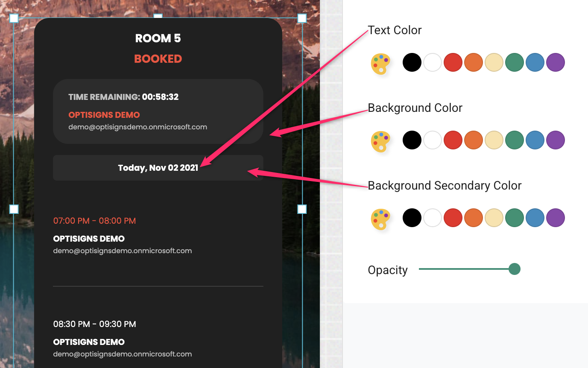Image resolution: width=588 pixels, height=368 pixels.
Task: Pick purple swatch under Background Secondary Color
Action: [x=556, y=218]
